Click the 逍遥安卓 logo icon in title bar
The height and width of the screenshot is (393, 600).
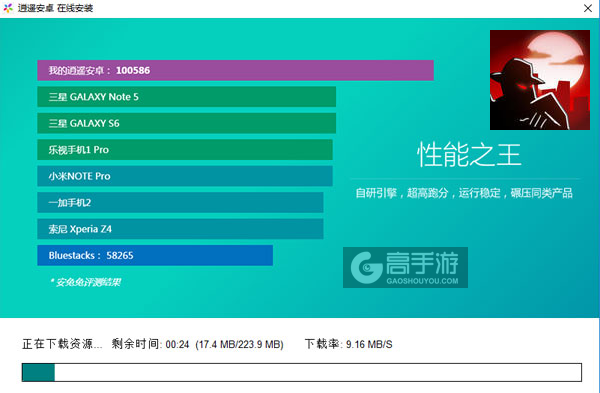[x=8, y=8]
